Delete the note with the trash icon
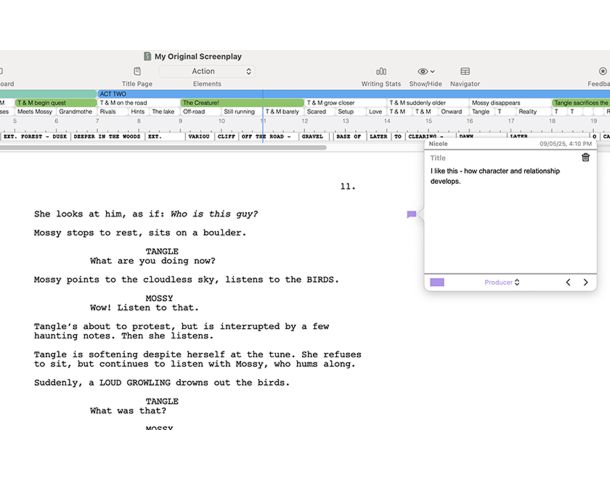Viewport: 610px width, 480px height. tap(586, 157)
